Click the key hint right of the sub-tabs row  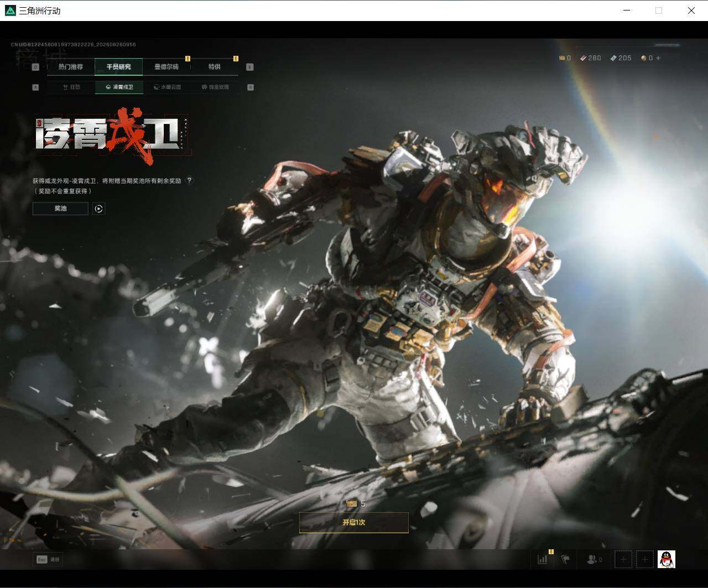point(250,87)
